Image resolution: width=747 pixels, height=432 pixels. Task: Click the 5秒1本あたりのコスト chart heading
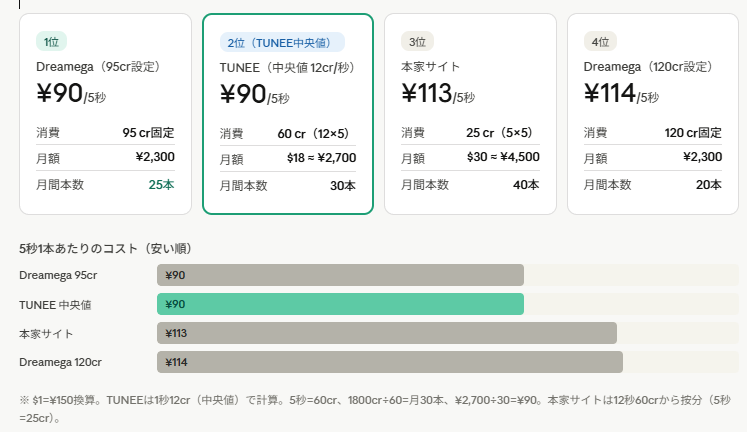106,248
